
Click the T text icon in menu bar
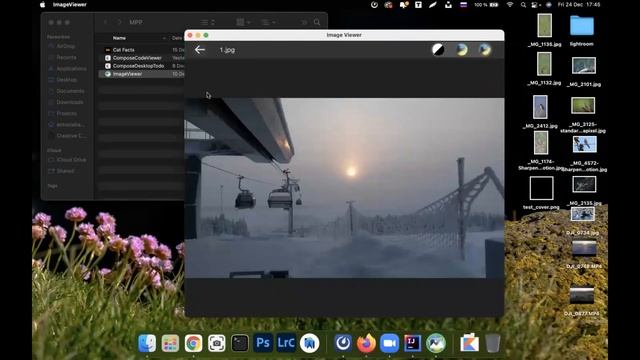418,5
